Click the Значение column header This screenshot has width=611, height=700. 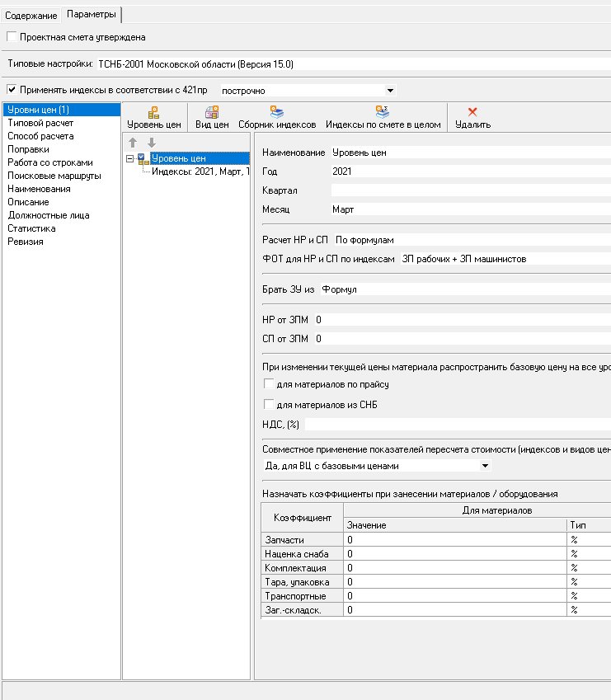point(455,525)
